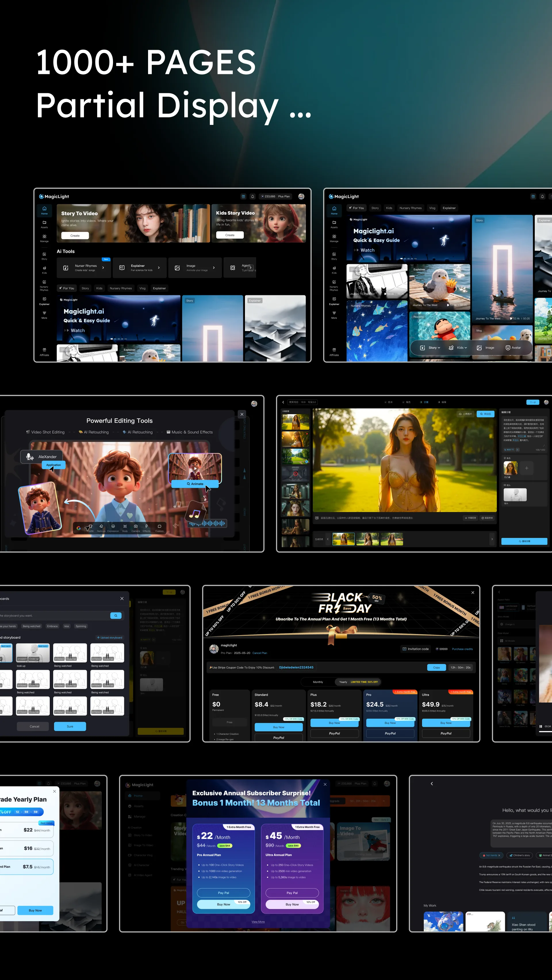
Task: Click the gift icon beside the 233,666 credits badge
Action: coord(243,196)
